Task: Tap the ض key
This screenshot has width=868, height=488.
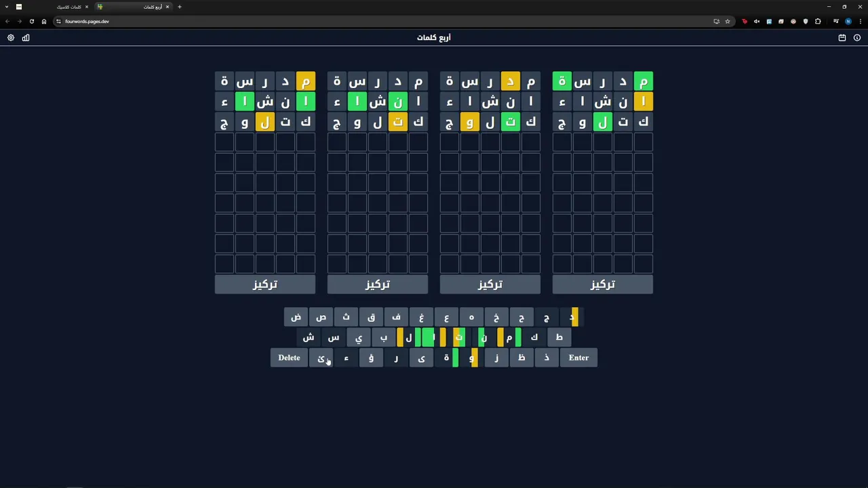Action: tap(296, 317)
